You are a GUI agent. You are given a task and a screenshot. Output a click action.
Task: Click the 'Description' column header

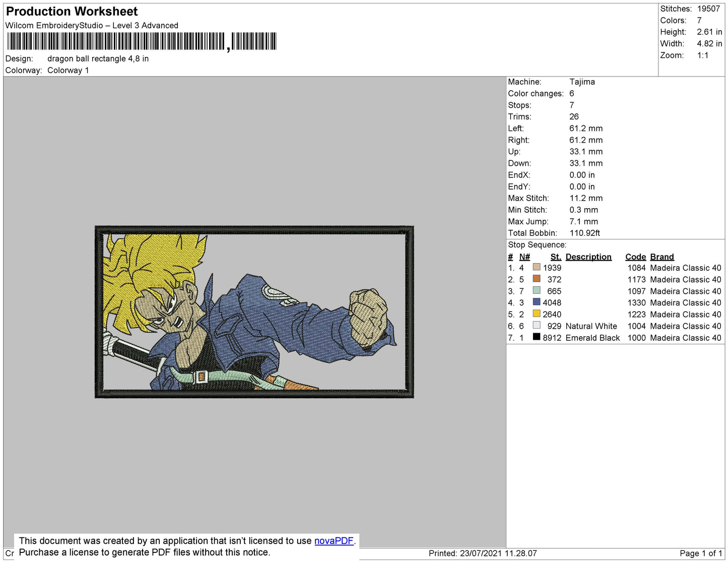[x=588, y=257]
